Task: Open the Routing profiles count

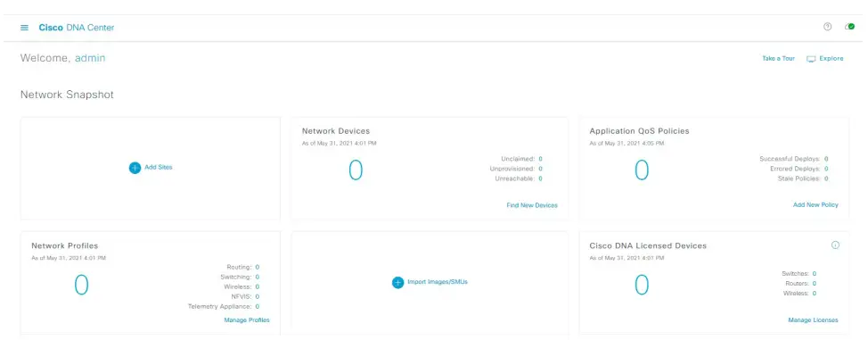Action: coord(258,267)
